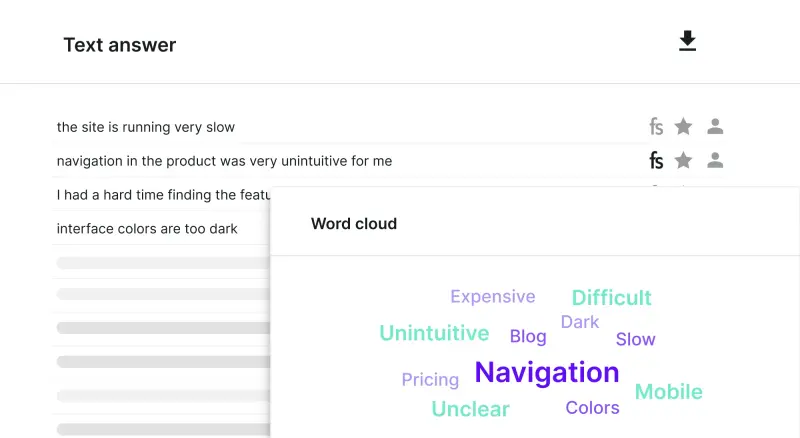Pick the Expensive word in cloud
Viewport: 800px width, 438px height.
(x=492, y=297)
